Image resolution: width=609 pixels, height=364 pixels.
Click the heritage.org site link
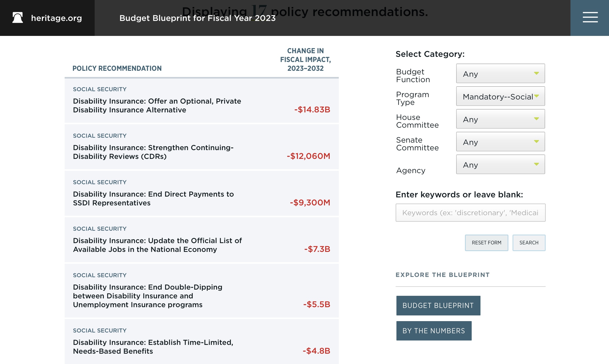(x=56, y=18)
